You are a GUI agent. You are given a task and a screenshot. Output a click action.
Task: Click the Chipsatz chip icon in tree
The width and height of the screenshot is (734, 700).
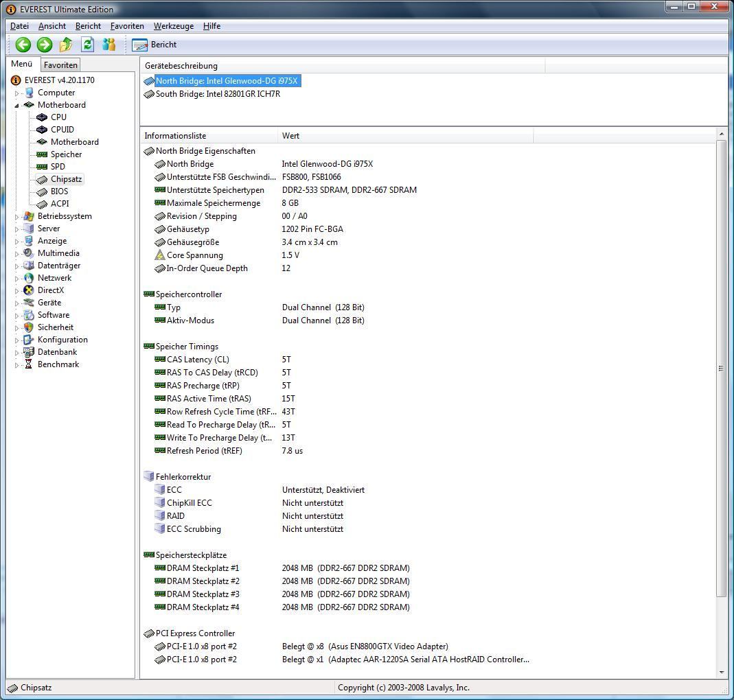(x=42, y=179)
